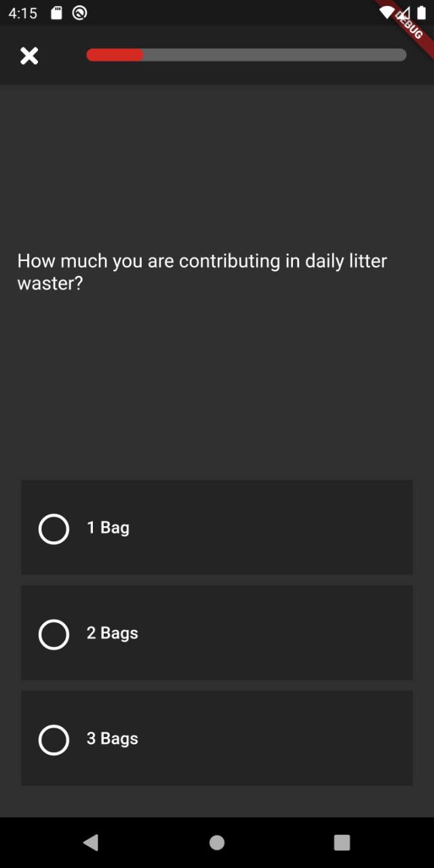Click the gray unfilled part of progress bar
This screenshot has height=868, width=434.
pos(275,55)
